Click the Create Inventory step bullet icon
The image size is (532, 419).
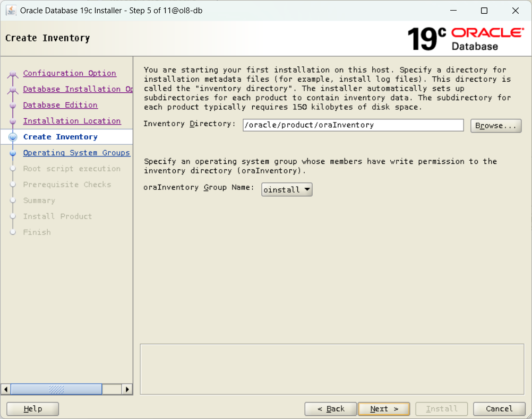click(x=13, y=137)
